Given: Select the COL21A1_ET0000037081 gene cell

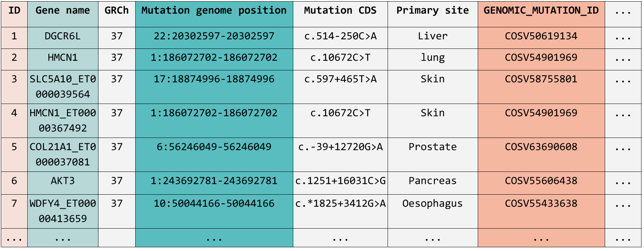Looking at the screenshot, I should (x=63, y=154).
